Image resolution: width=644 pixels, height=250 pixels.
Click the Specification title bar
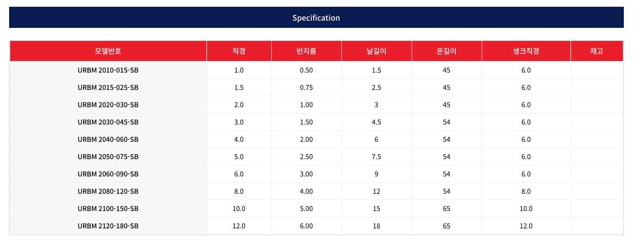tap(316, 18)
